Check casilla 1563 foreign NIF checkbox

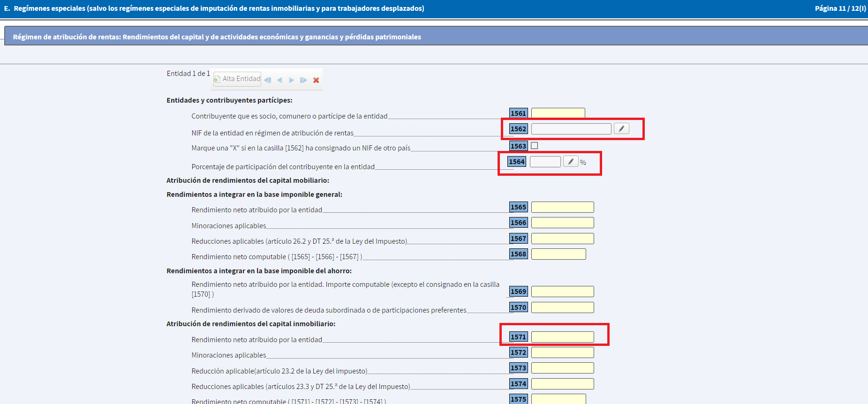click(x=534, y=146)
